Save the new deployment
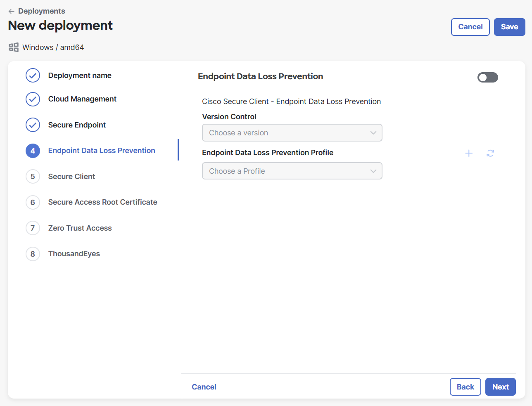The height and width of the screenshot is (406, 532). [x=509, y=27]
